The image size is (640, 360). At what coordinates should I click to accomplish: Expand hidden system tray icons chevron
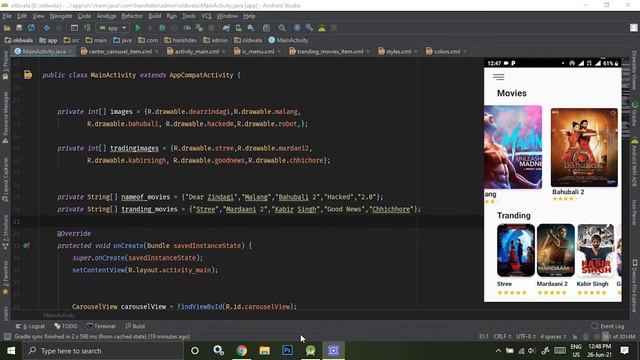click(x=498, y=351)
